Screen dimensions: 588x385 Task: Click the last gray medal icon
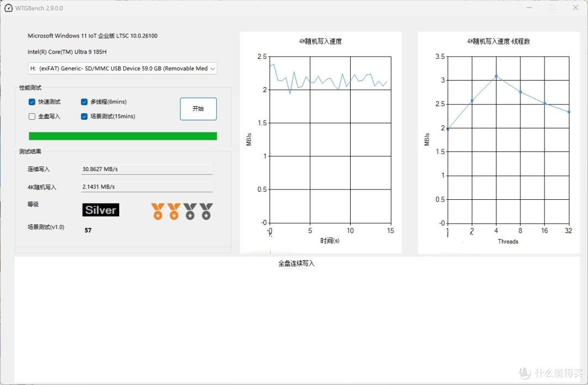coord(206,211)
